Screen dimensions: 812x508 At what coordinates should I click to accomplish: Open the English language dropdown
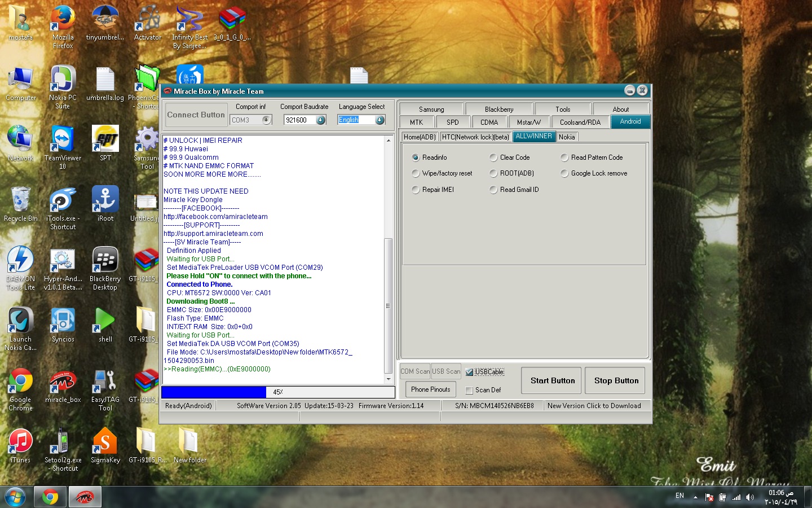click(x=379, y=120)
